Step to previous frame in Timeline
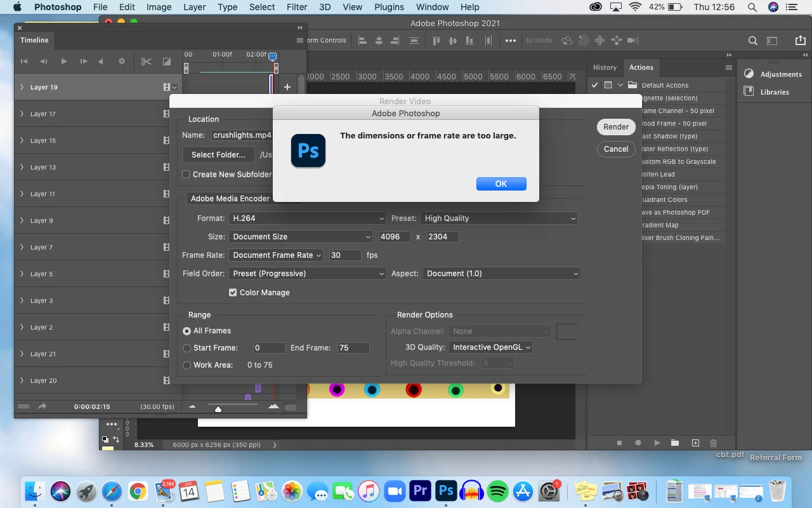 click(44, 62)
